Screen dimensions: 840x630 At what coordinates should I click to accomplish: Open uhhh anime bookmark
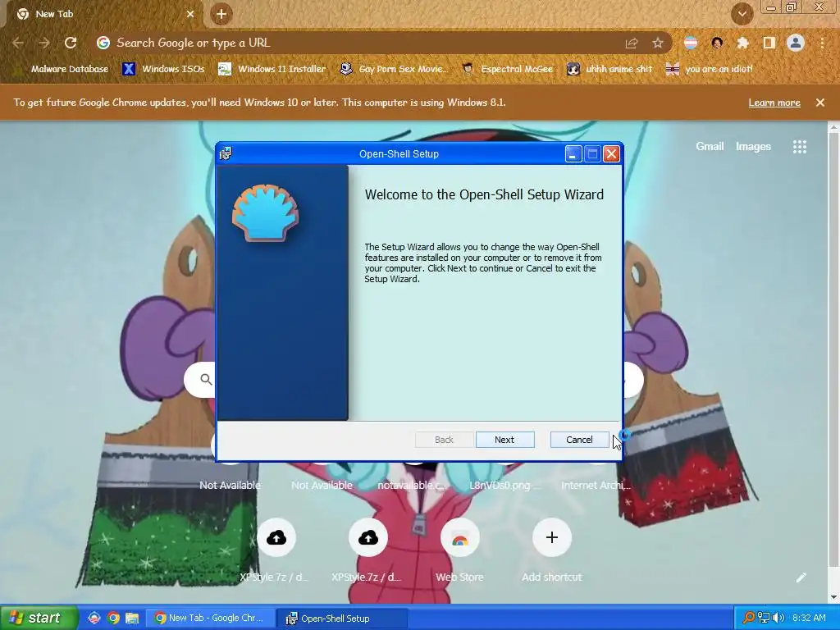(x=609, y=69)
